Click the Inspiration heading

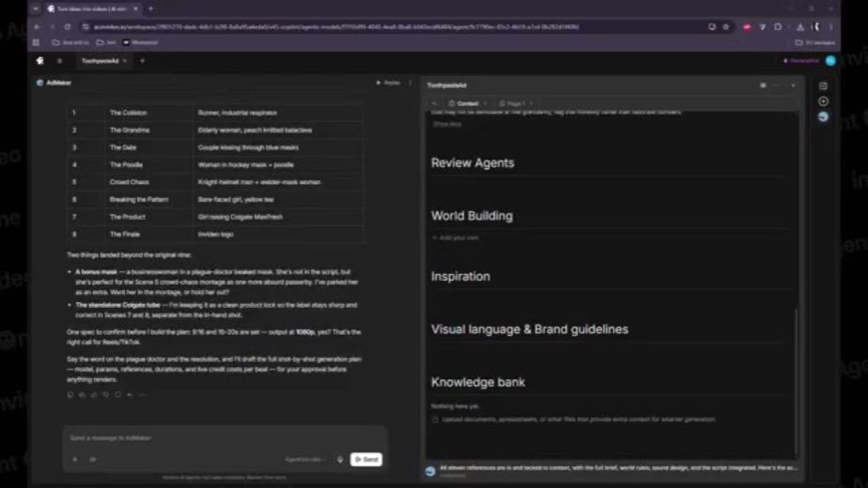tap(460, 276)
